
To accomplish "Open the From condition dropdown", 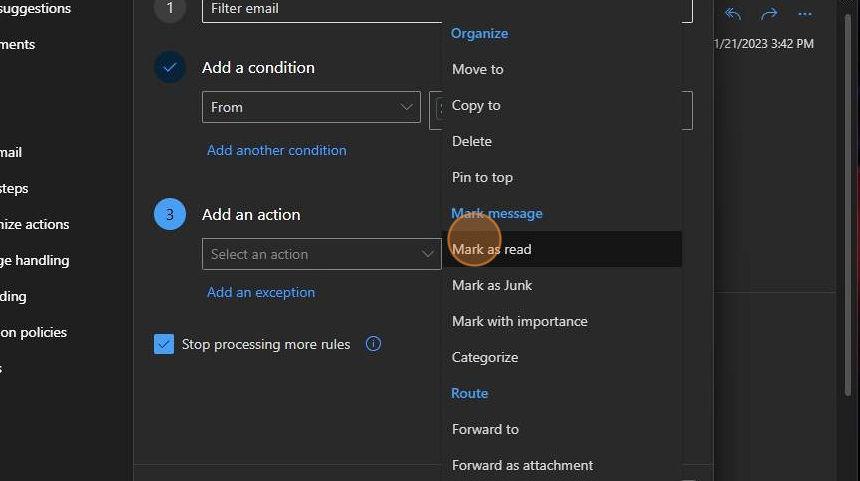I will [311, 107].
